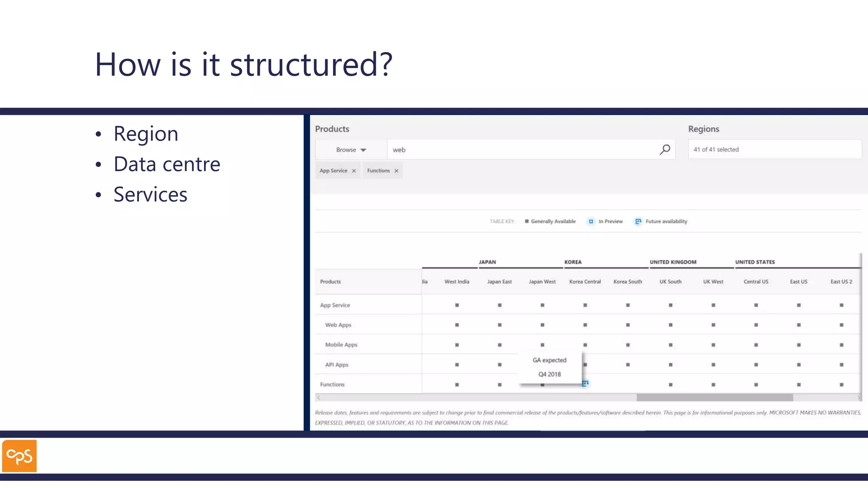Open the Browse dropdown
The image size is (868, 488).
tap(351, 150)
